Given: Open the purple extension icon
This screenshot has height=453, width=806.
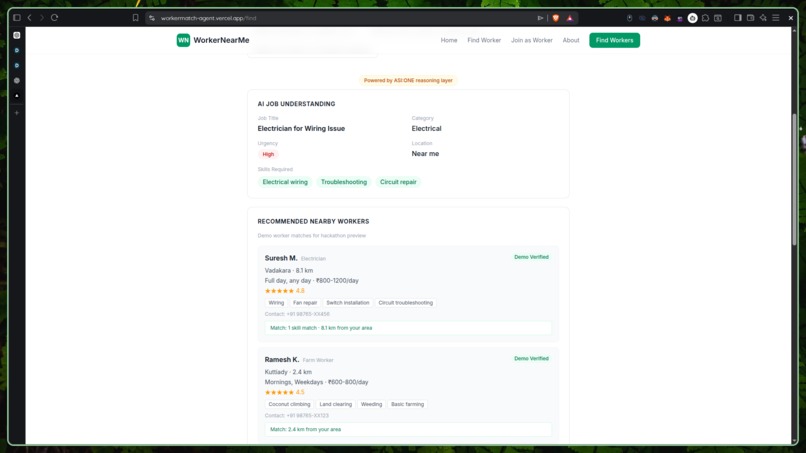Looking at the screenshot, I should coord(680,18).
